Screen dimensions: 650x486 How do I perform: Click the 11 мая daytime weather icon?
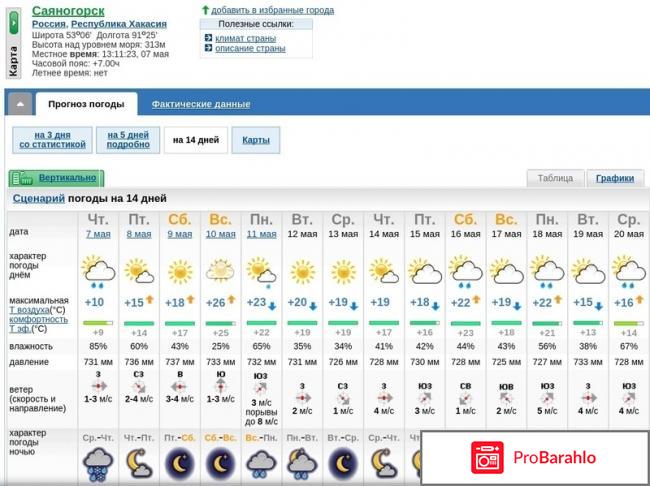[x=262, y=272]
